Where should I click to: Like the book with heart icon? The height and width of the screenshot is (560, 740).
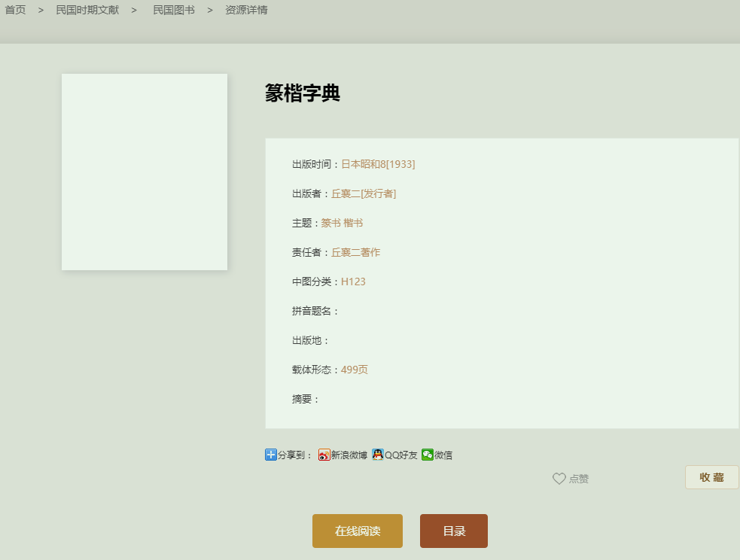559,479
